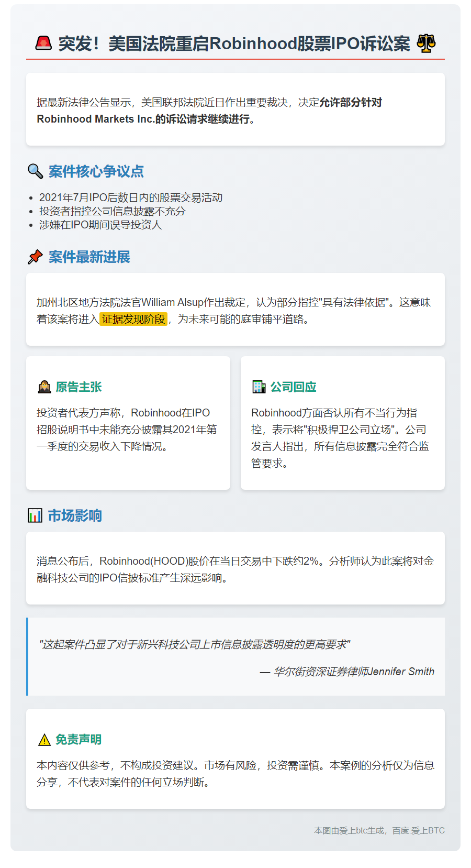
Task: Click the footer text 本图由爱上btc生成
Action: pyautogui.click(x=349, y=830)
